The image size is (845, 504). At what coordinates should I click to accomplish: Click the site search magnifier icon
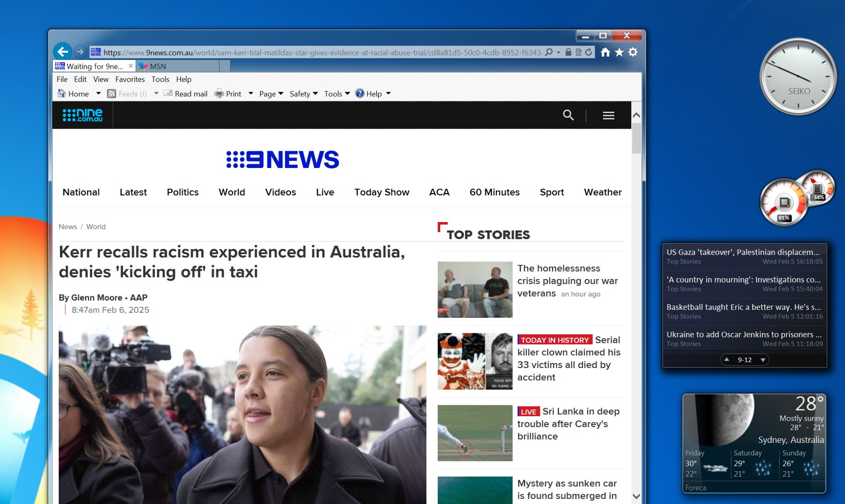pyautogui.click(x=568, y=115)
